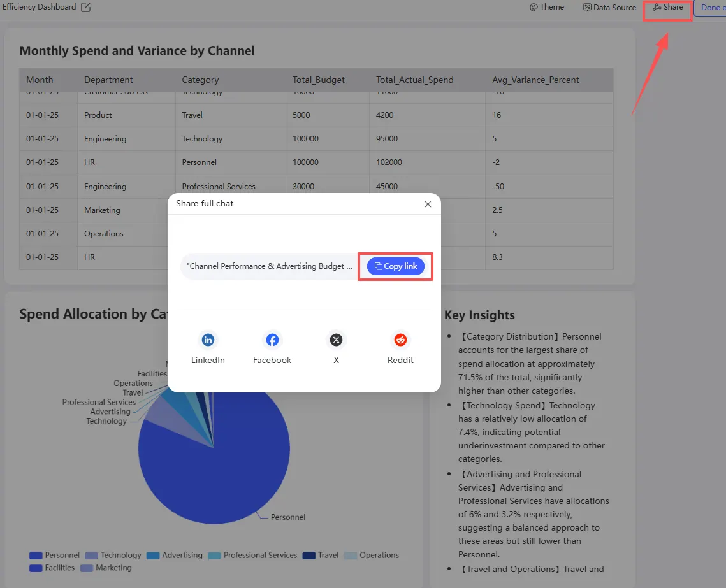Open the Theme option
Screen dimensions: 726x588
click(546, 7)
